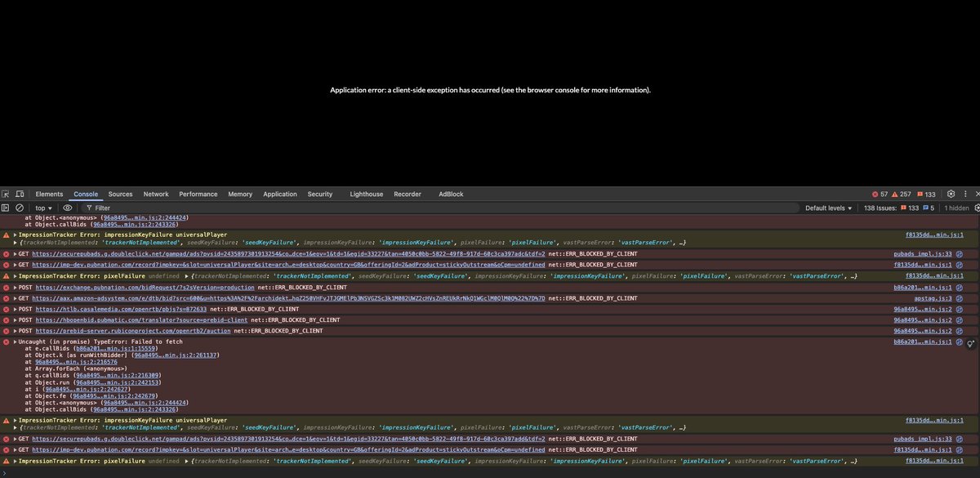980x478 pixels.
Task: Show the console sidebar panel icon
Action: pos(6,208)
